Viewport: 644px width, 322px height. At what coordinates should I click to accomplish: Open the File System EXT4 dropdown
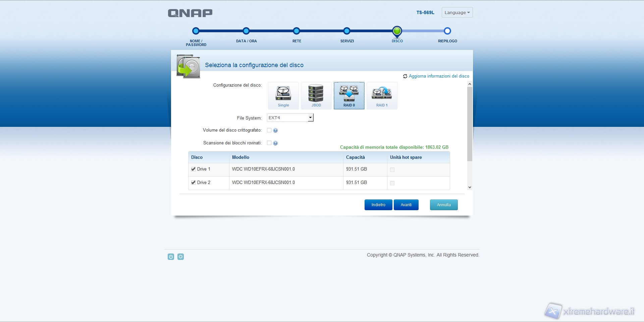coord(290,118)
